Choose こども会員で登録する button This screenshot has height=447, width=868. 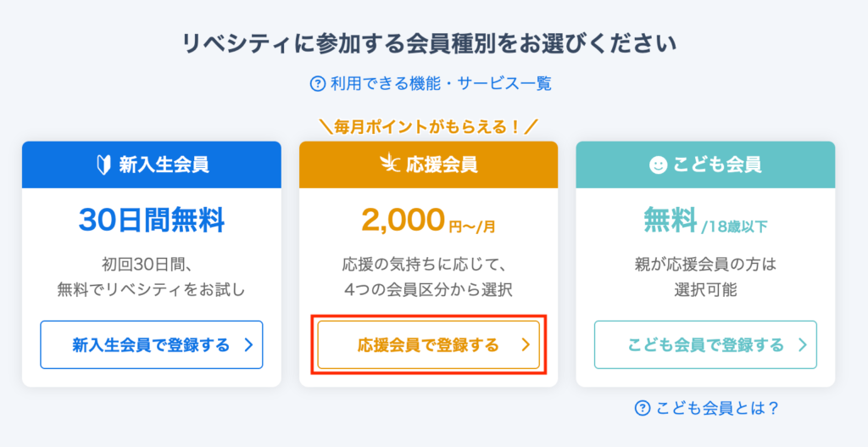coord(705,344)
